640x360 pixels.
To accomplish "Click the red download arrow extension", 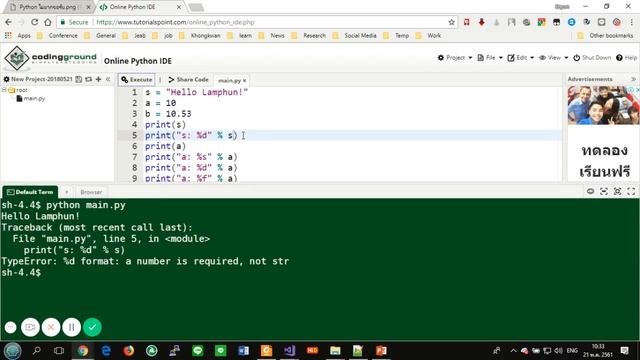I will [482, 22].
